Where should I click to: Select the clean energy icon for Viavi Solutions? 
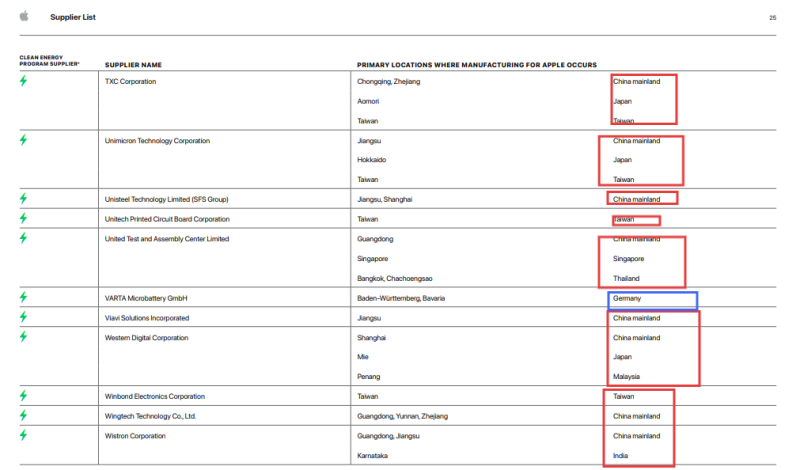click(x=23, y=317)
